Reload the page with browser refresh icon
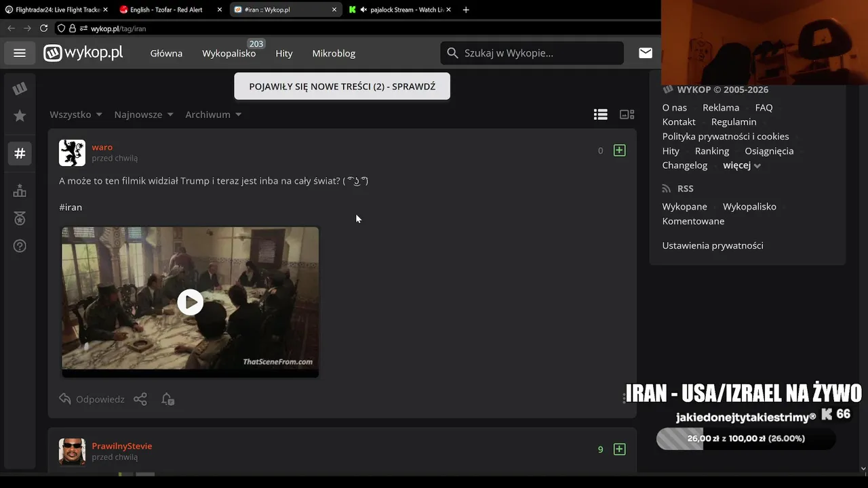Image resolution: width=868 pixels, height=488 pixels. point(43,28)
